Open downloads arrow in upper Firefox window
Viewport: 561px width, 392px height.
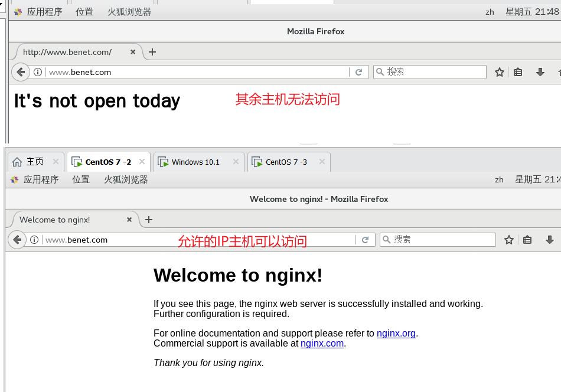pyautogui.click(x=540, y=72)
